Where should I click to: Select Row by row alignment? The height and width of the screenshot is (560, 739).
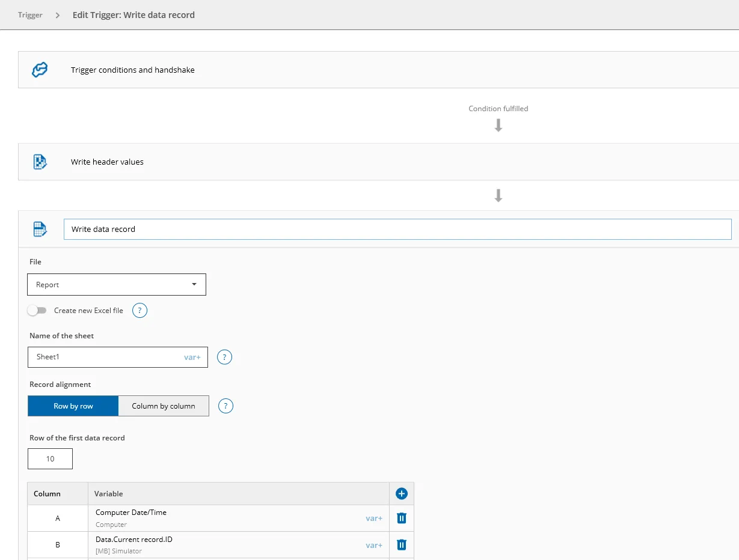point(73,406)
